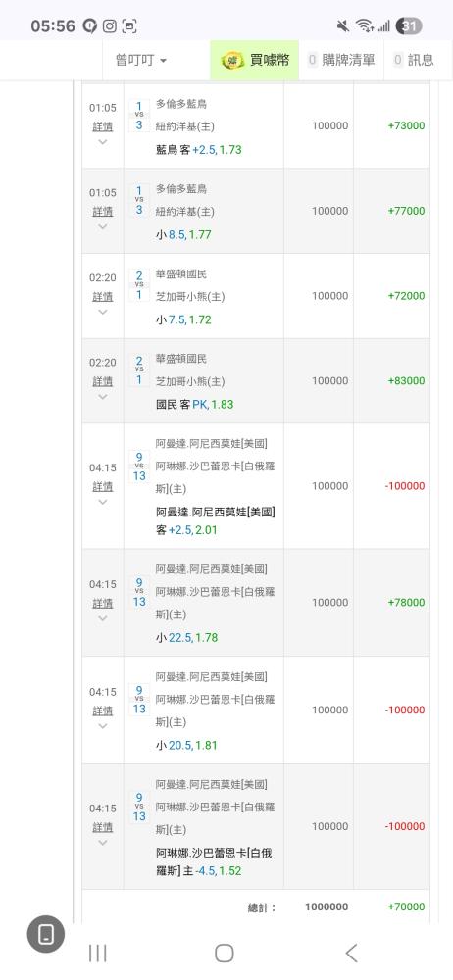Screen dimensions: 453x980
Task: Click the 2 vs 1 score box for 小 7.5 bet
Action: (x=139, y=285)
